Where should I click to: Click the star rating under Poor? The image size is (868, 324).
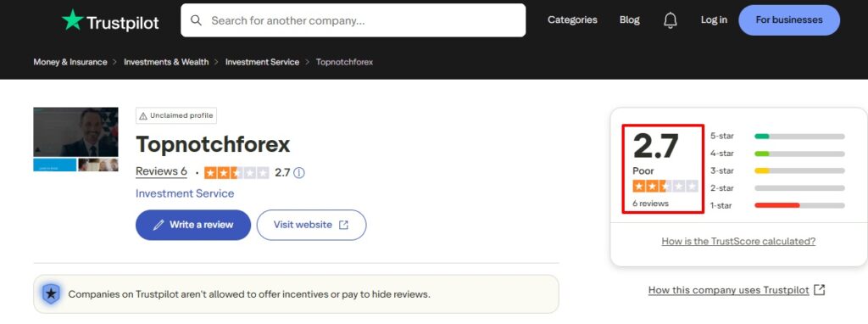pyautogui.click(x=665, y=187)
